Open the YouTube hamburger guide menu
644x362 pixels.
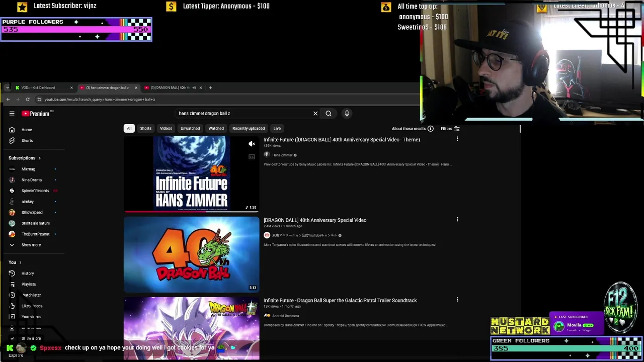click(12, 114)
